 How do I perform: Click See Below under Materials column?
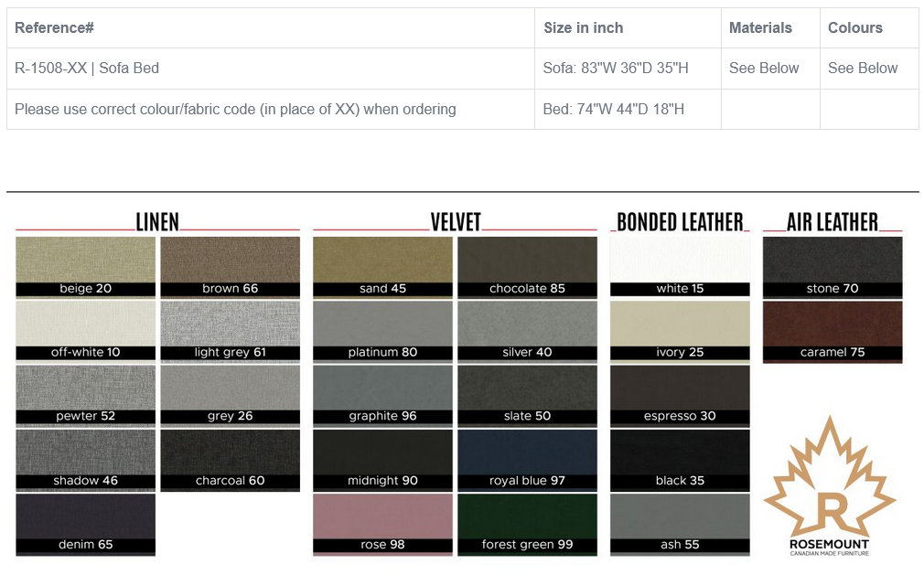[x=764, y=68]
